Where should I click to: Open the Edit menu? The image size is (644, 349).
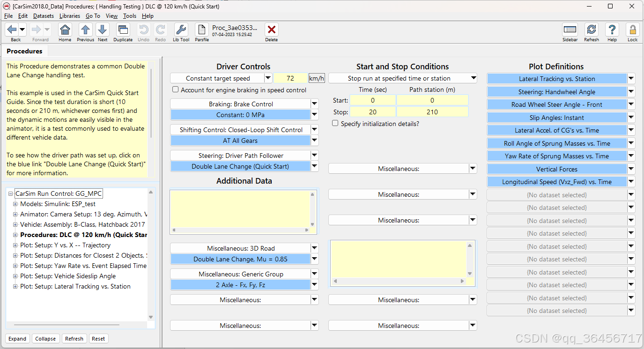pyautogui.click(x=23, y=16)
